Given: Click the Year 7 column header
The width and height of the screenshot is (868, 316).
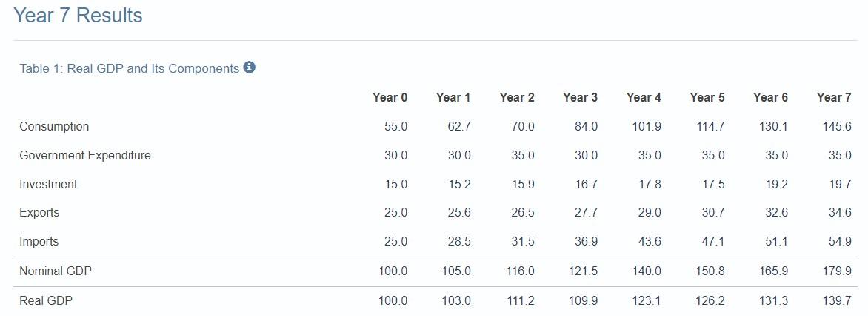Looking at the screenshot, I should click(834, 98).
